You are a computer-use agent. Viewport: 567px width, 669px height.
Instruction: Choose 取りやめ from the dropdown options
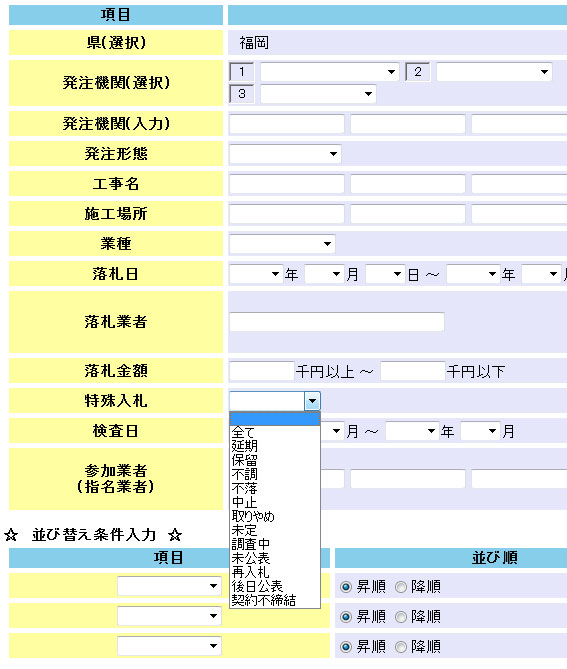click(275, 516)
